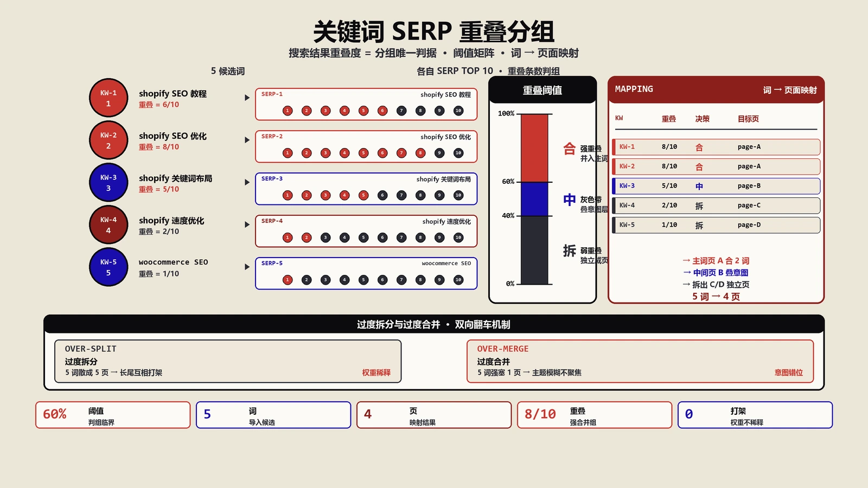Open the OVER-SPLIT 过度拆分 card
This screenshot has height=488, width=868.
(228, 361)
